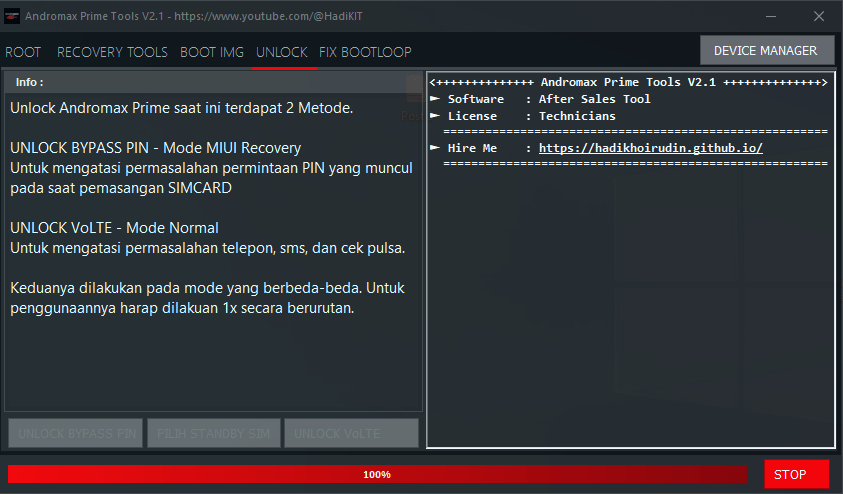Click the red 100% progress bar
Image resolution: width=843 pixels, height=494 pixels.
[x=377, y=474]
